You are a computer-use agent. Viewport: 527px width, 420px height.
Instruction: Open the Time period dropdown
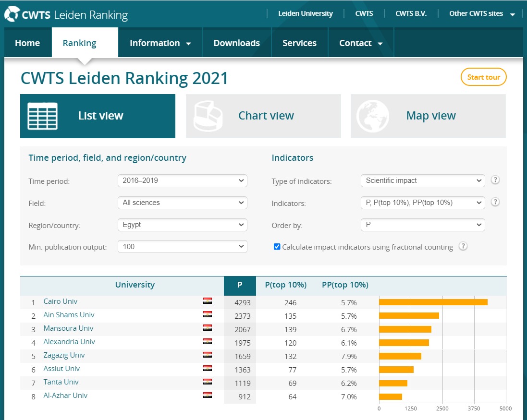182,181
